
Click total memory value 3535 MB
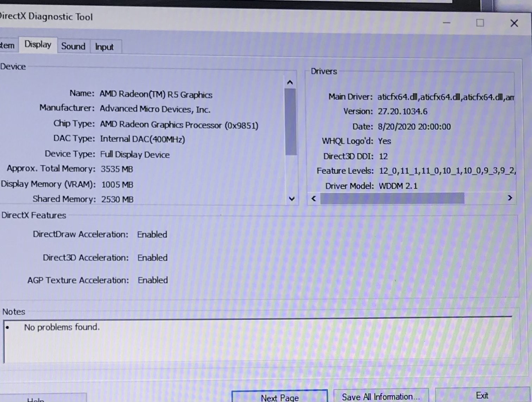pyautogui.click(x=117, y=169)
